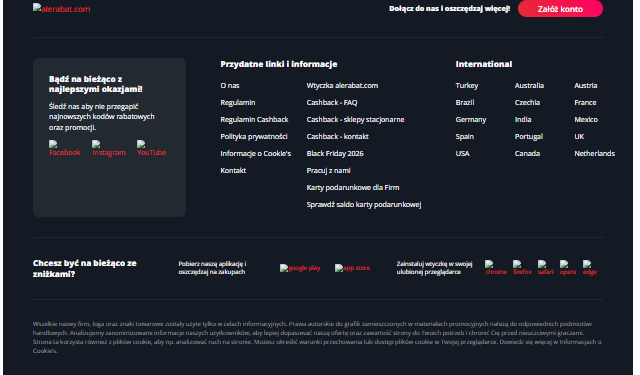Click 'Bądź na bieżąco z najlepszymi okazjami!' heading
Image resolution: width=640 pixels, height=375 pixels.
(x=96, y=84)
